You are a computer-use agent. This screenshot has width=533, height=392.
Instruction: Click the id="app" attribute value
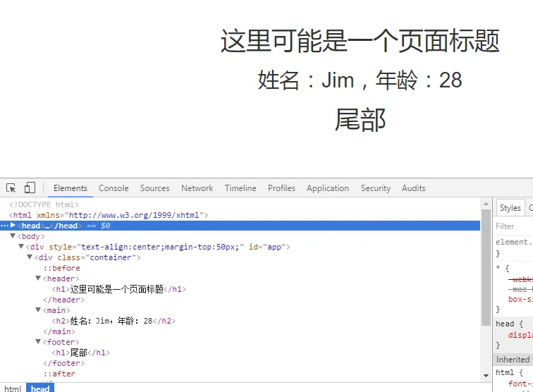tap(275, 247)
